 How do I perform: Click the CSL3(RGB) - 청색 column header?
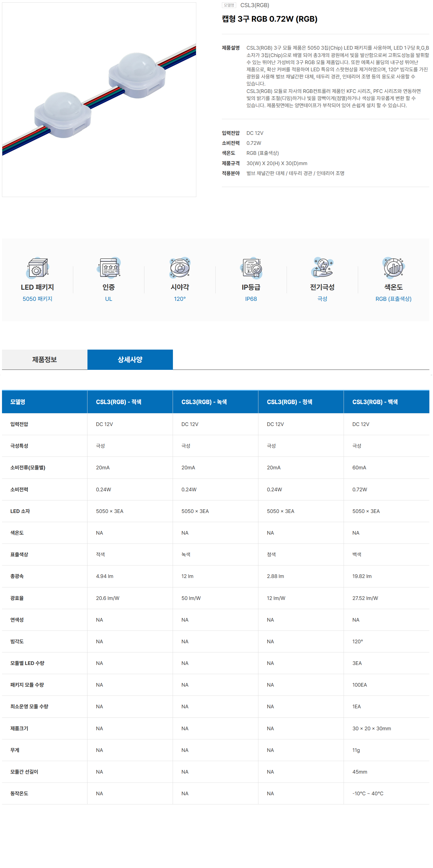[x=289, y=402]
